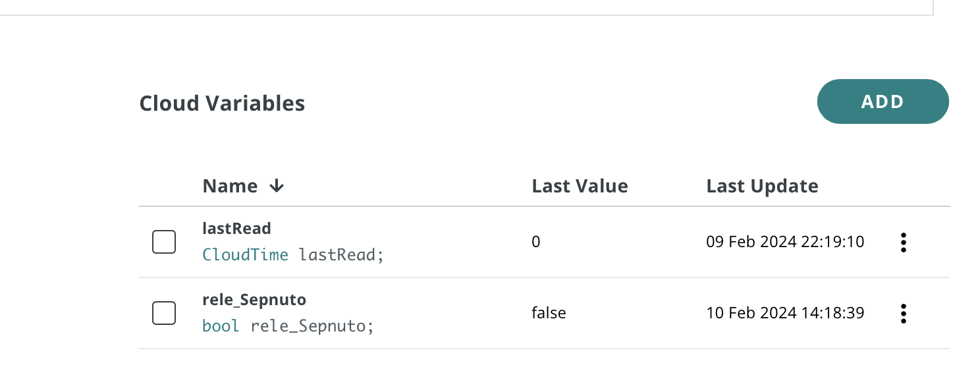Click the Cloud Variables section heading
Image resolution: width=980 pixels, height=373 pixels.
pos(222,103)
